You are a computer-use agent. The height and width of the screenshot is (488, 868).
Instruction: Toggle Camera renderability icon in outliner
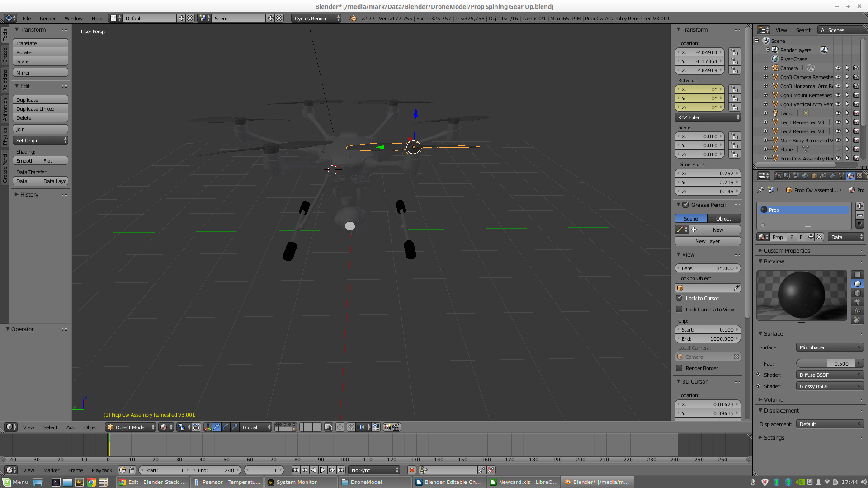856,68
